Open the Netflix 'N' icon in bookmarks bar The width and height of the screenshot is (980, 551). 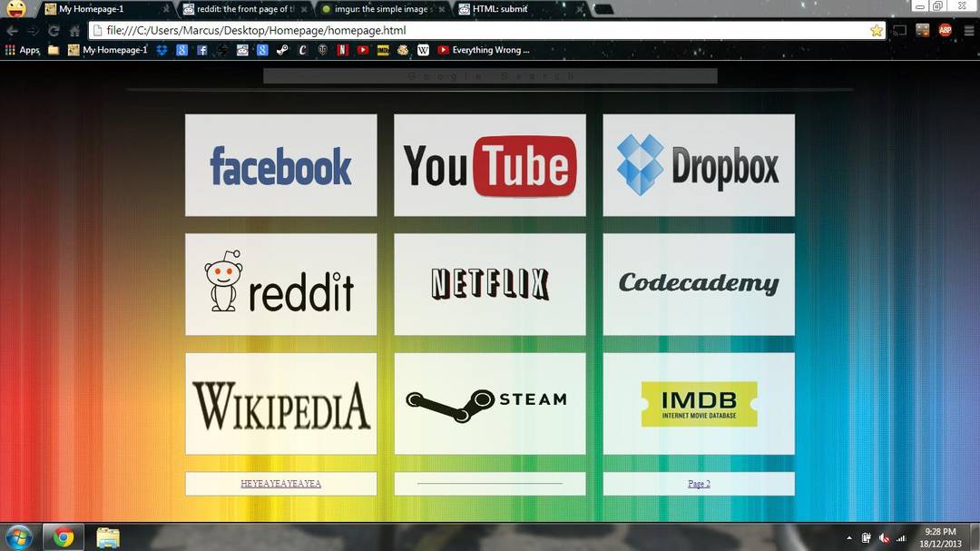[342, 50]
